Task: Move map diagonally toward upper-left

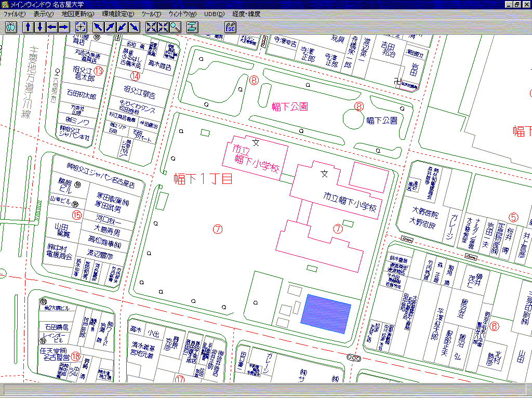Action: coord(99,27)
